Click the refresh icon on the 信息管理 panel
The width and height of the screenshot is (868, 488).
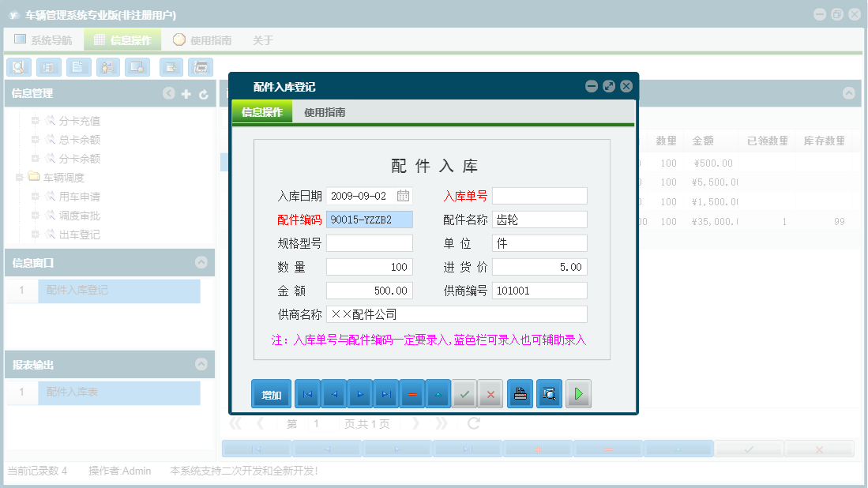click(x=204, y=93)
